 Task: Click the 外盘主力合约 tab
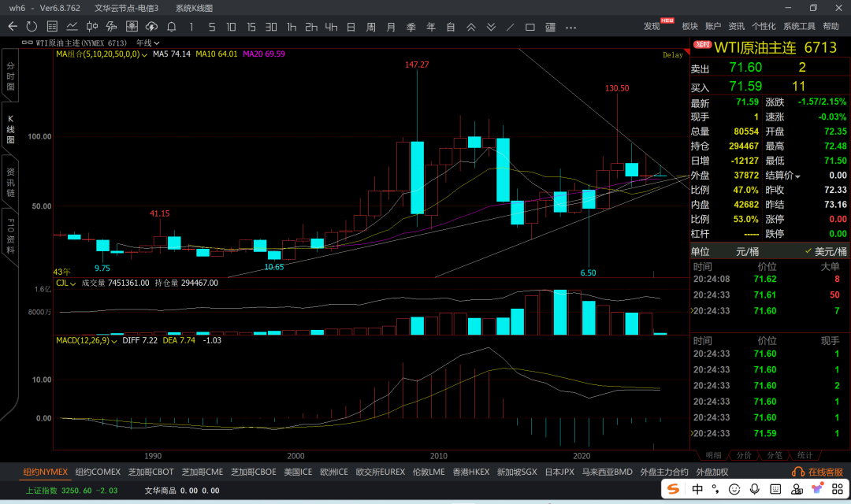tap(664, 472)
